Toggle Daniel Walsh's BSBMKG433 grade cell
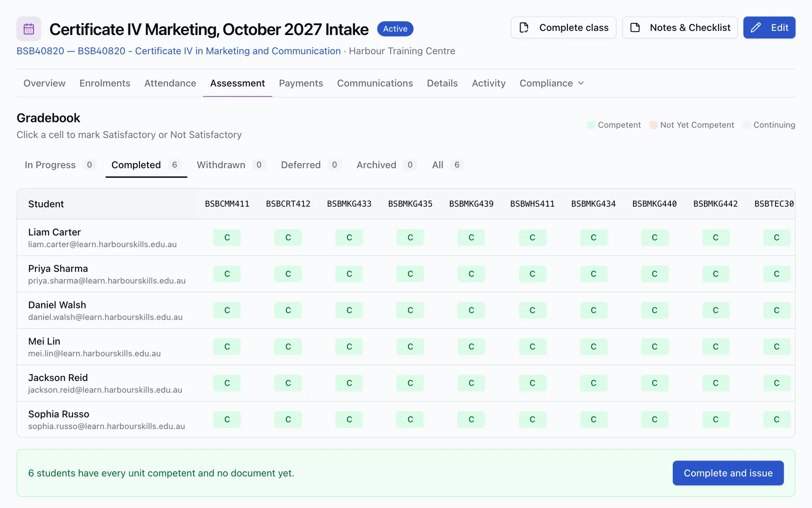812x508 pixels. pos(349,310)
